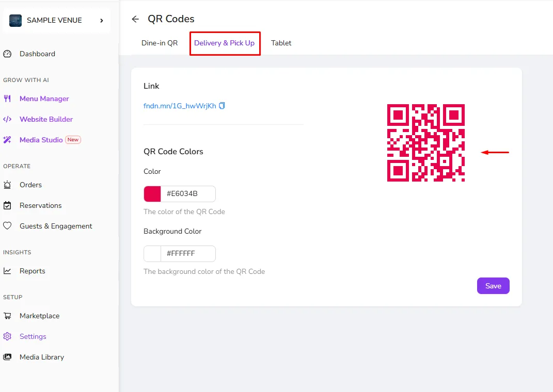Select the Delivery & Pick Up tab

click(x=224, y=43)
